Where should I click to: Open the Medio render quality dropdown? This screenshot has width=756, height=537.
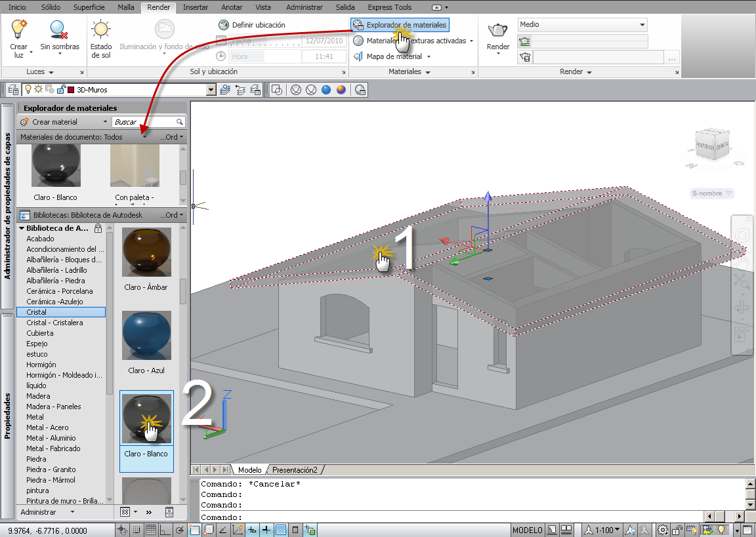[581, 24]
